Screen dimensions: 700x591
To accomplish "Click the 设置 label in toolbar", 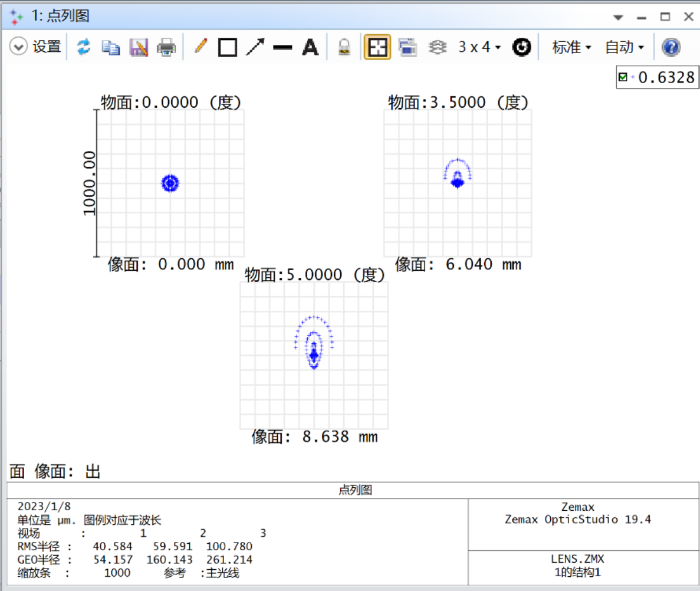I will [x=47, y=47].
